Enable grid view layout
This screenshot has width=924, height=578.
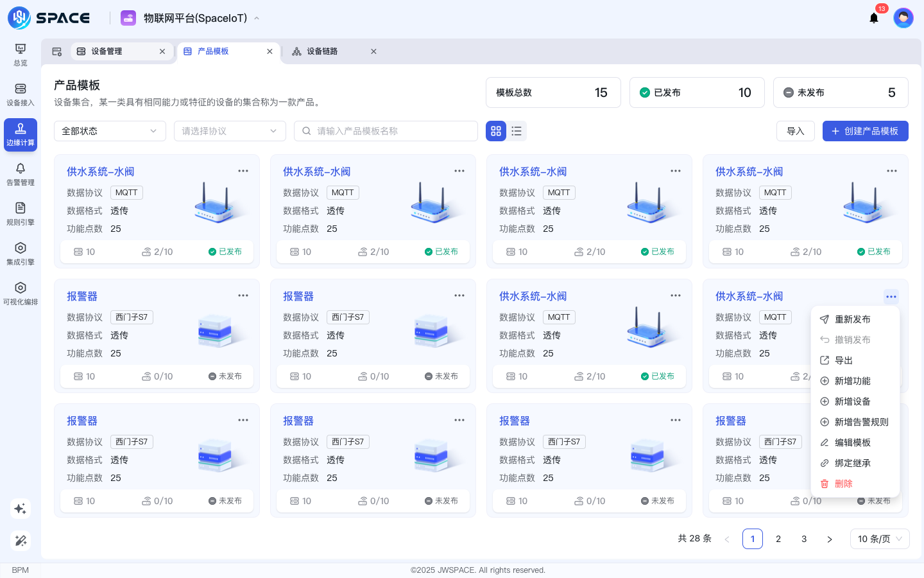pyautogui.click(x=496, y=130)
